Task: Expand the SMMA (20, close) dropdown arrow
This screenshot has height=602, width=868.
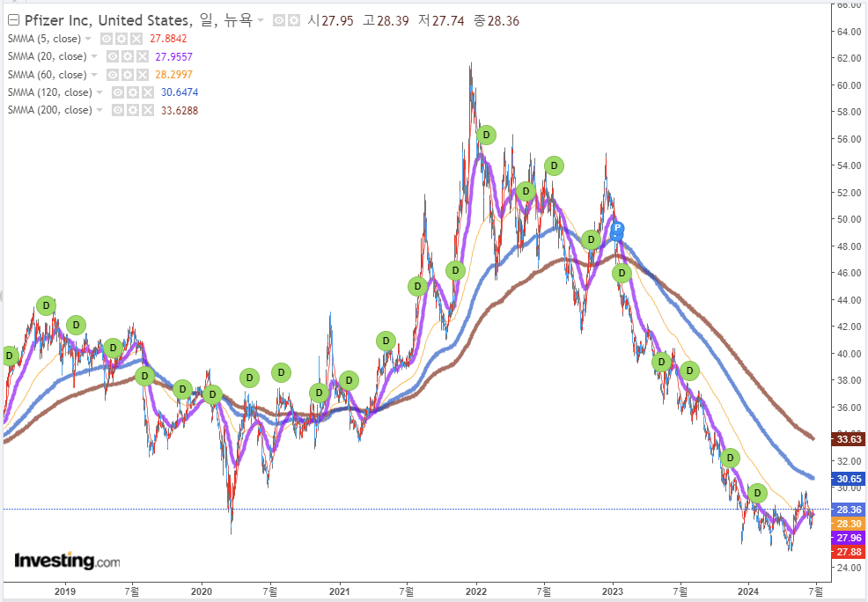Action: [x=94, y=56]
